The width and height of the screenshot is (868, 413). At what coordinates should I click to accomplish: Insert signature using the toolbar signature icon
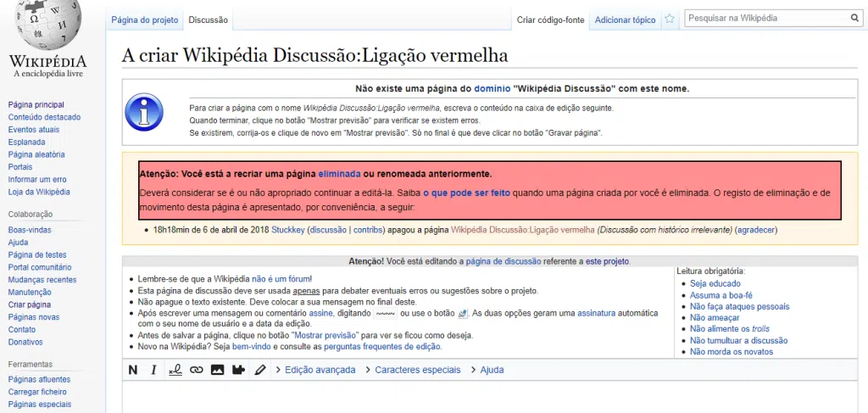(175, 370)
